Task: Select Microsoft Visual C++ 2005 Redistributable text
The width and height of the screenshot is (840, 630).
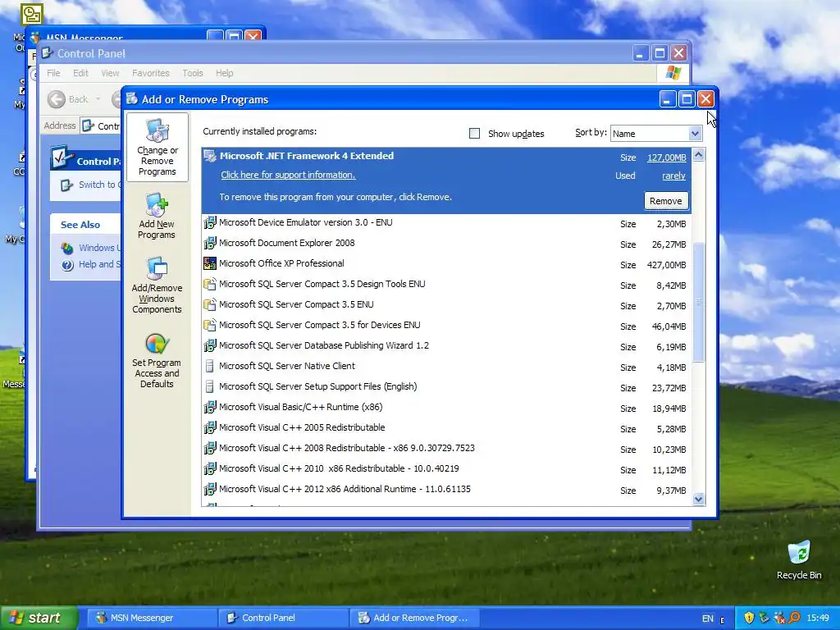Action: (302, 427)
